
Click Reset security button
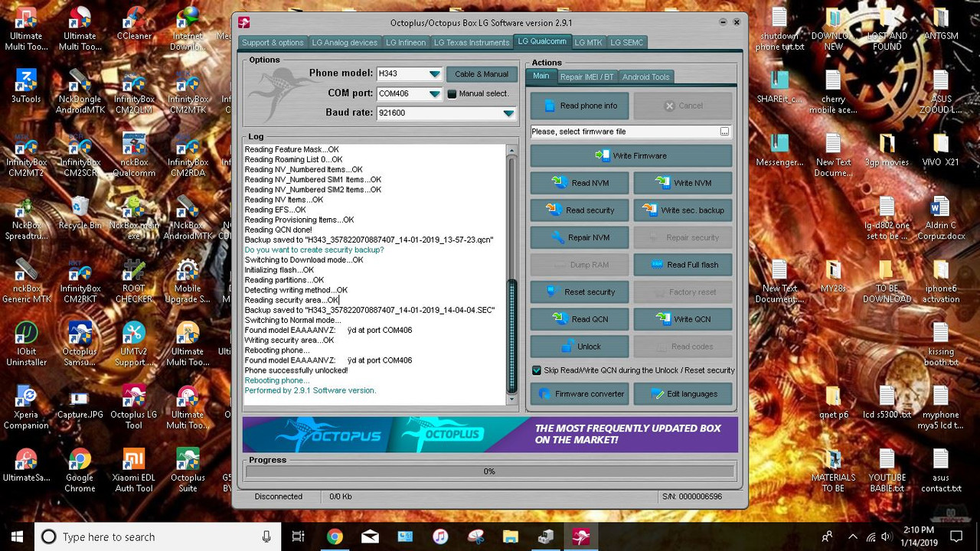[580, 292]
